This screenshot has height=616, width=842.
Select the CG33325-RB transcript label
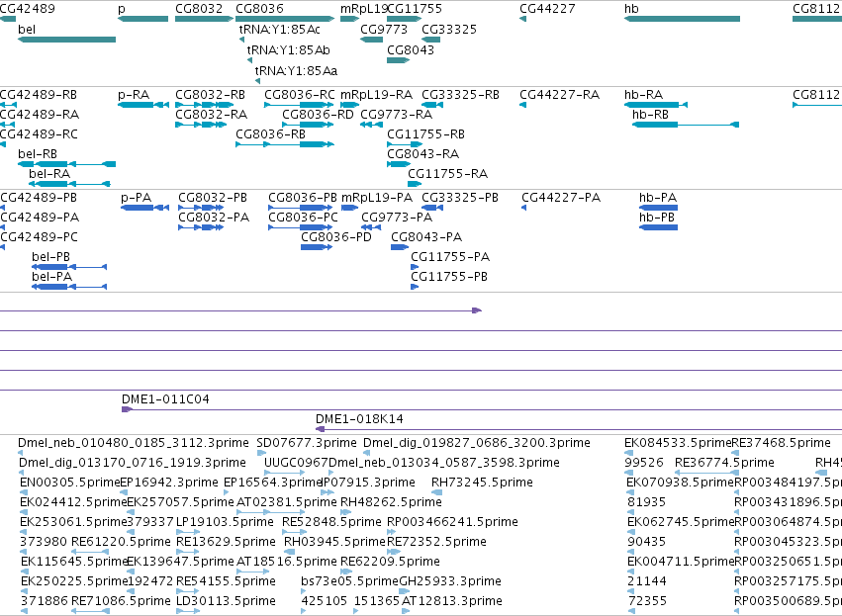(460, 95)
